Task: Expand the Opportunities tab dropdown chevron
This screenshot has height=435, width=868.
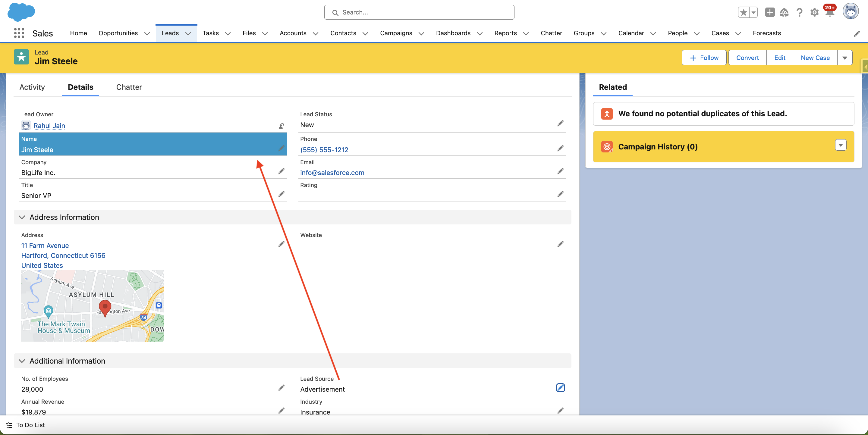Action: (147, 33)
